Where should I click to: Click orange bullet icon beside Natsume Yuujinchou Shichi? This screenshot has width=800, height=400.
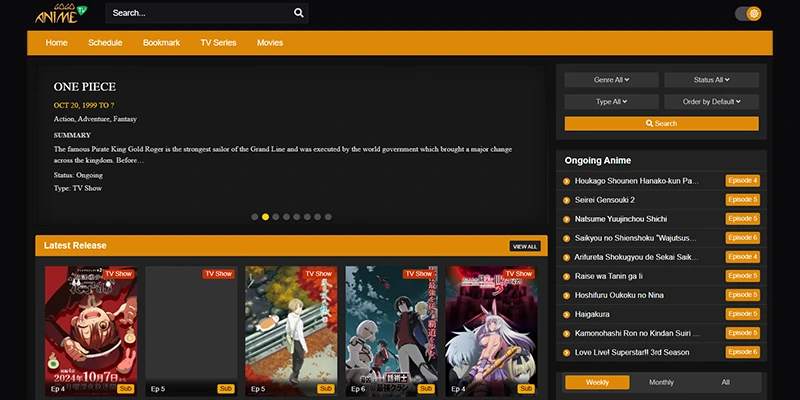[567, 219]
